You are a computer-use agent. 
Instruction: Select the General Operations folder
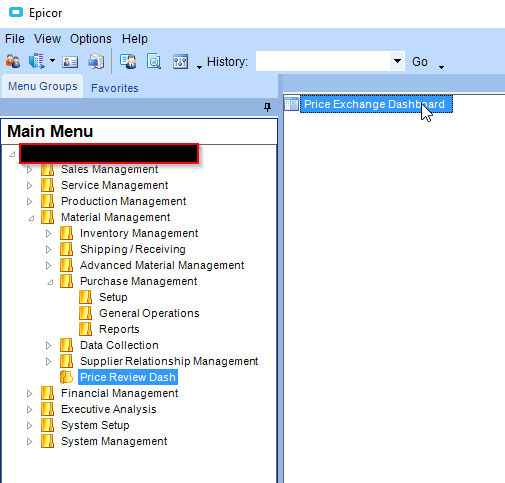pyautogui.click(x=149, y=313)
